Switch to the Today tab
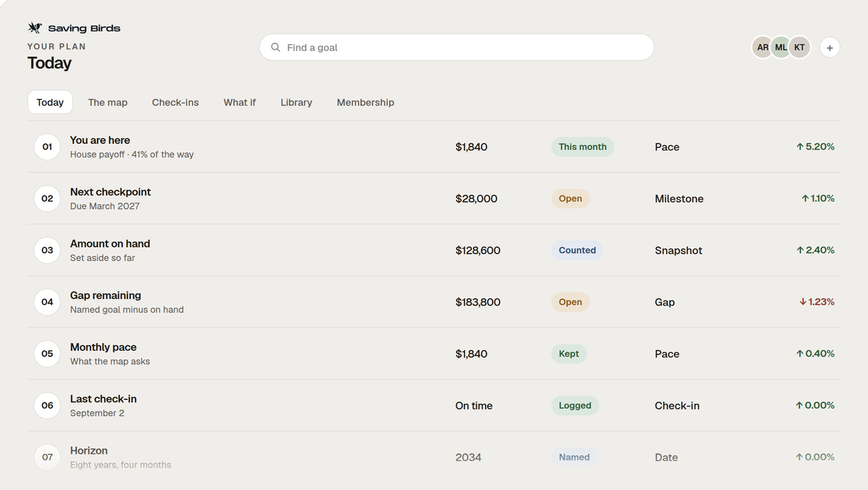The width and height of the screenshot is (868, 490). [x=49, y=102]
